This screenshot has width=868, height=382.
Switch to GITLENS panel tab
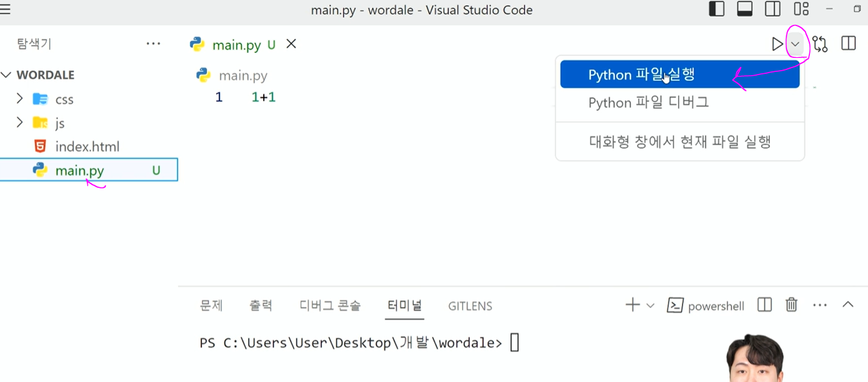point(470,306)
